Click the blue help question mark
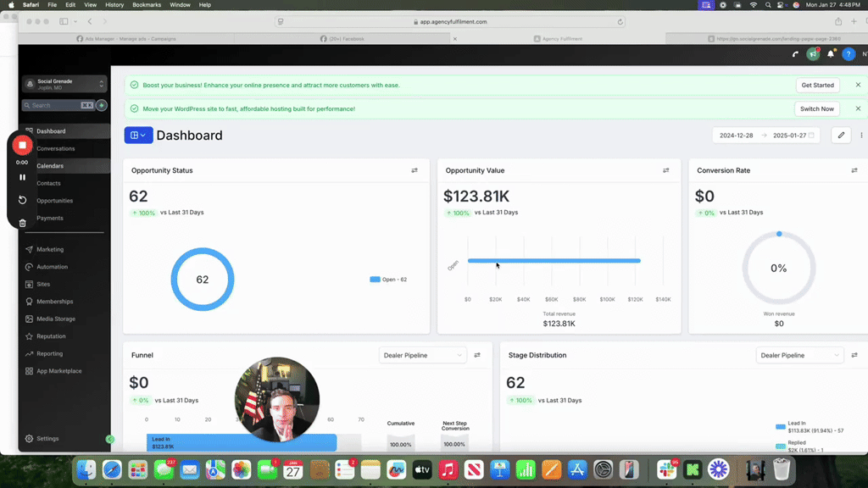The height and width of the screenshot is (488, 868). [848, 54]
